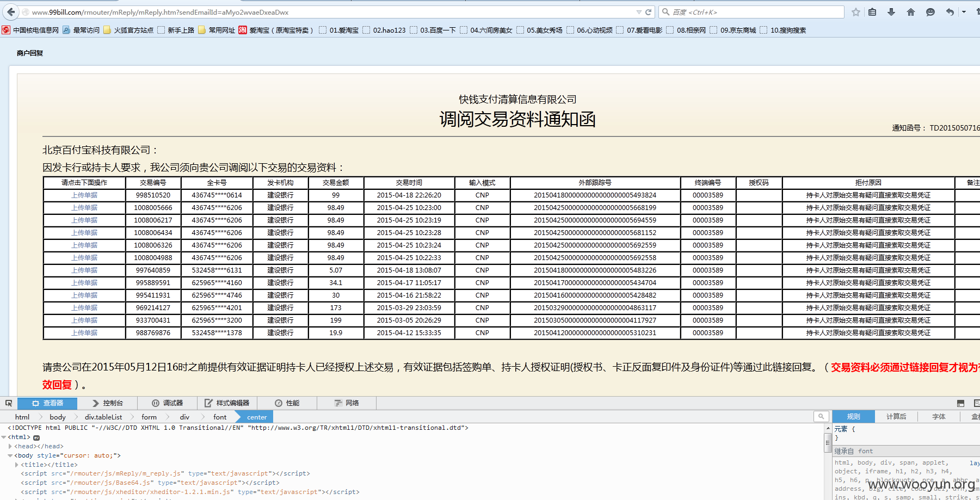Screen dimensions: 980x500
Task: Open 10.搜狗搜索 bookmark
Action: click(x=783, y=30)
